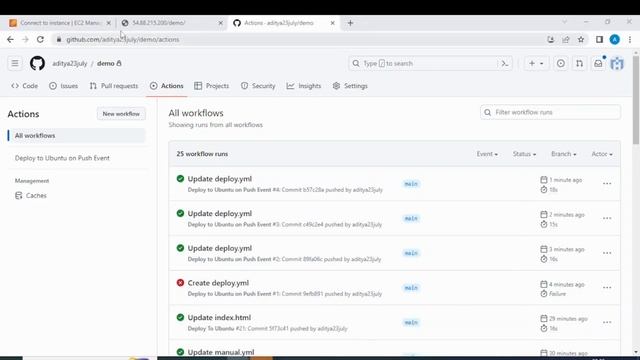Open the Pull requests icon in GitHub header
Image resolution: width=640 pixels, height=360 pixels.
[579, 63]
